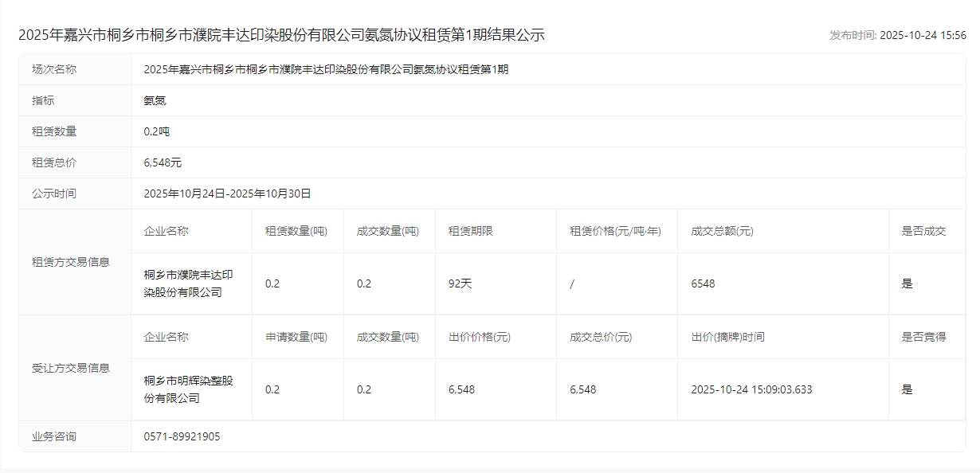
Task: Select the 公示时间 date range 2025年10月24日-2025年10月30日
Action: [x=227, y=193]
